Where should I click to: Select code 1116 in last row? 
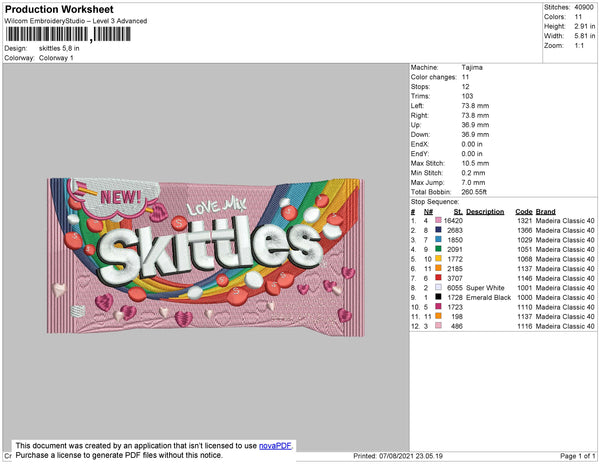(525, 326)
